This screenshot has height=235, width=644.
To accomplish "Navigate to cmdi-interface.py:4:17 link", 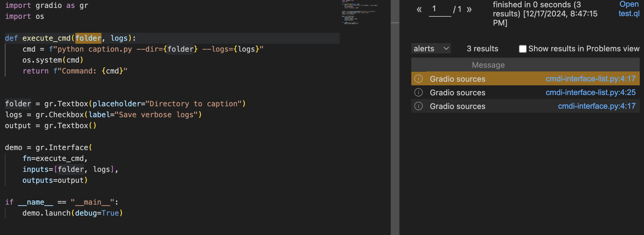I will click(596, 106).
